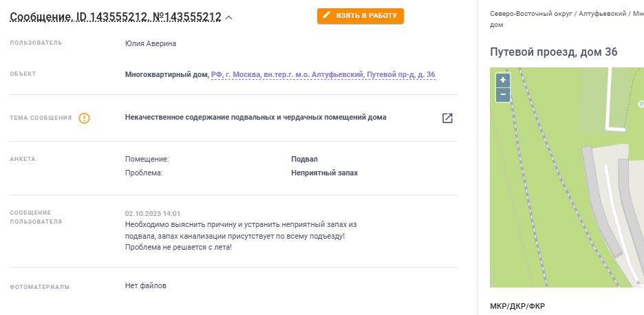Click the pencil icon on the work button
The image size is (644, 315).
tap(327, 15)
